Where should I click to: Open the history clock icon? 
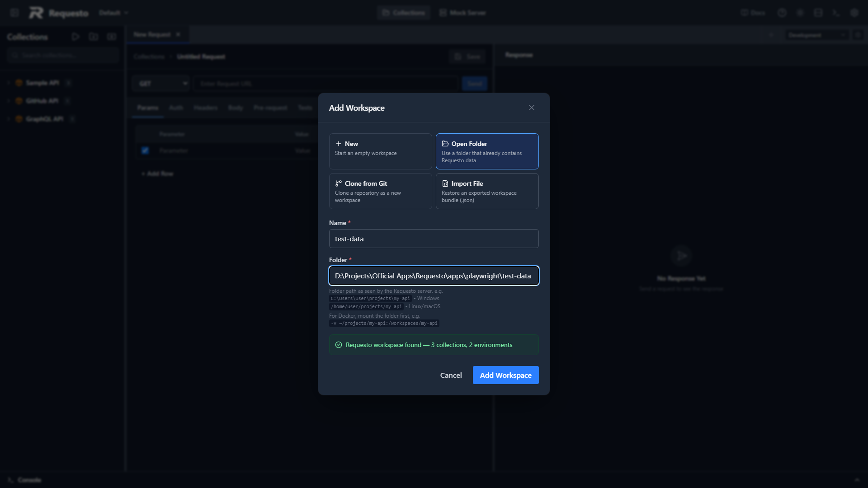pos(782,13)
